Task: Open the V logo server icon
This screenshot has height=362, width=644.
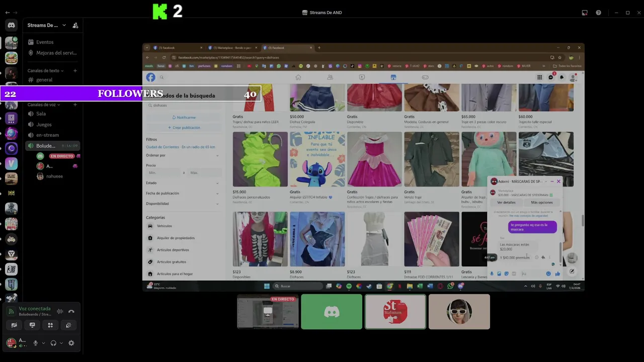Action: coord(11,164)
